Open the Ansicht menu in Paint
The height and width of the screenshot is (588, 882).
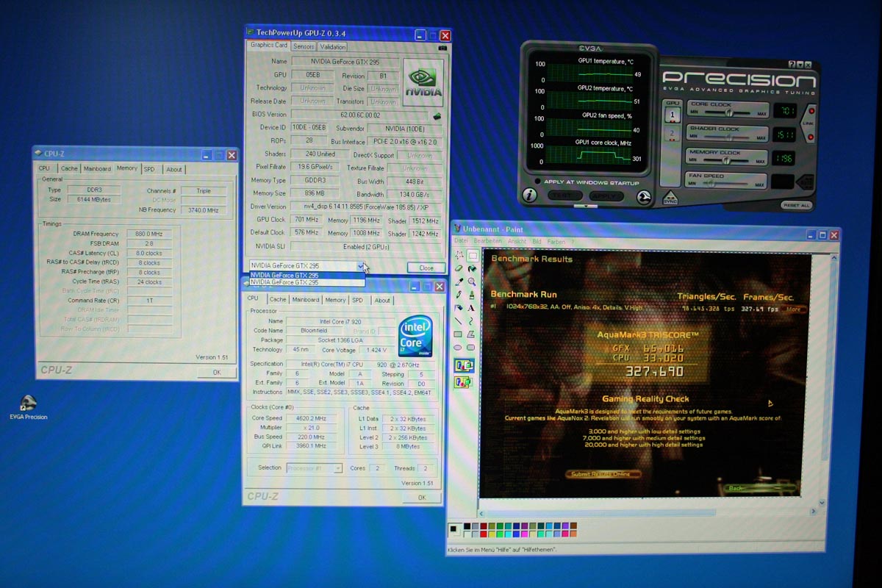click(517, 241)
